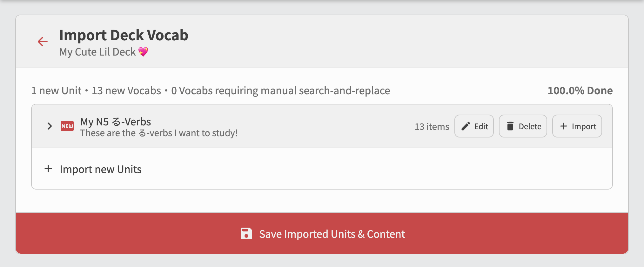Click the plus icon beside Import new Units

48,169
